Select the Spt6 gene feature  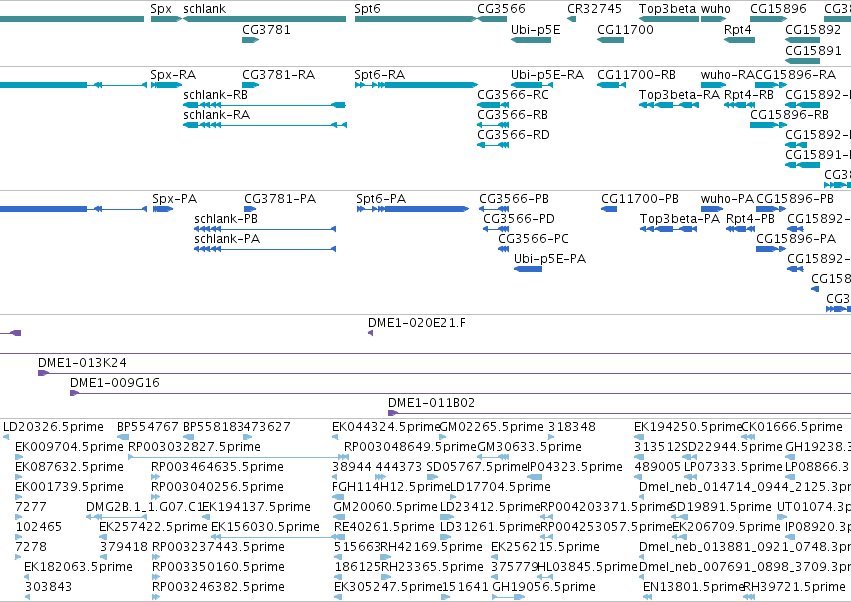point(416,19)
